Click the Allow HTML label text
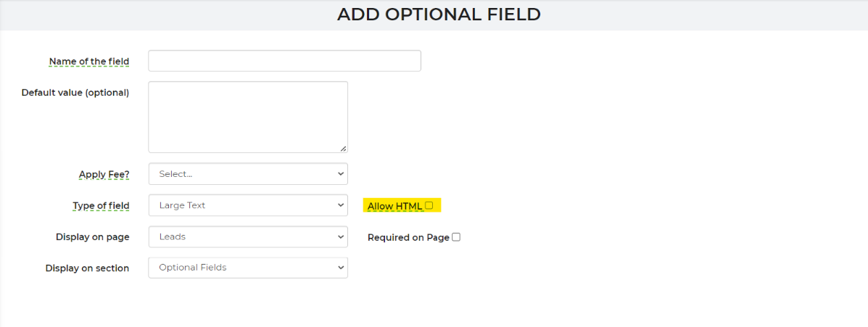The height and width of the screenshot is (327, 868). (394, 207)
